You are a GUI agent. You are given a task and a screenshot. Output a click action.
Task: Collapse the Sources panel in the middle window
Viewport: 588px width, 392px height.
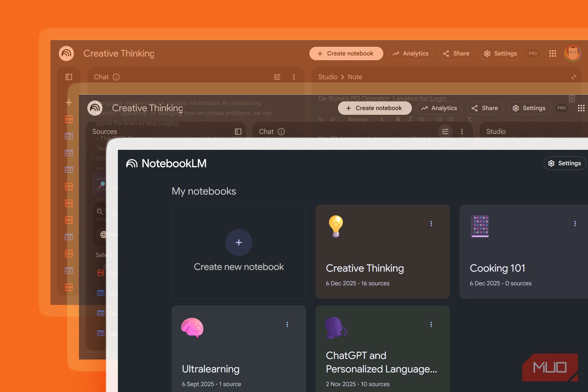pyautogui.click(x=238, y=132)
